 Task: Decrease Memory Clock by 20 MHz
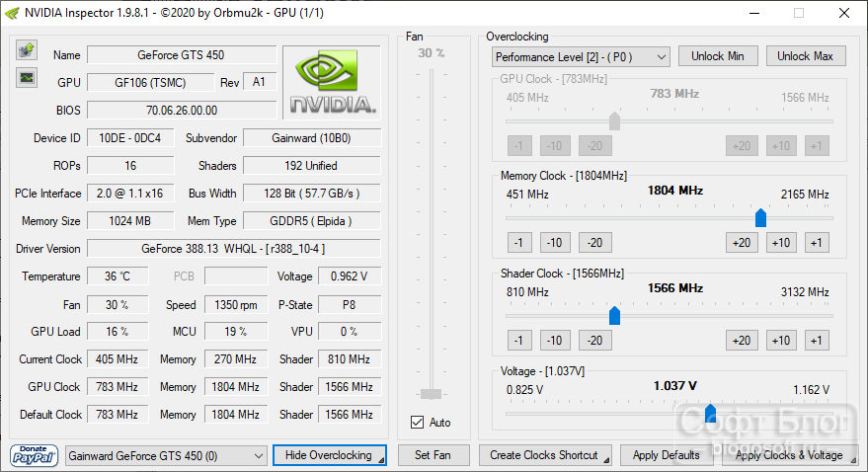click(595, 242)
